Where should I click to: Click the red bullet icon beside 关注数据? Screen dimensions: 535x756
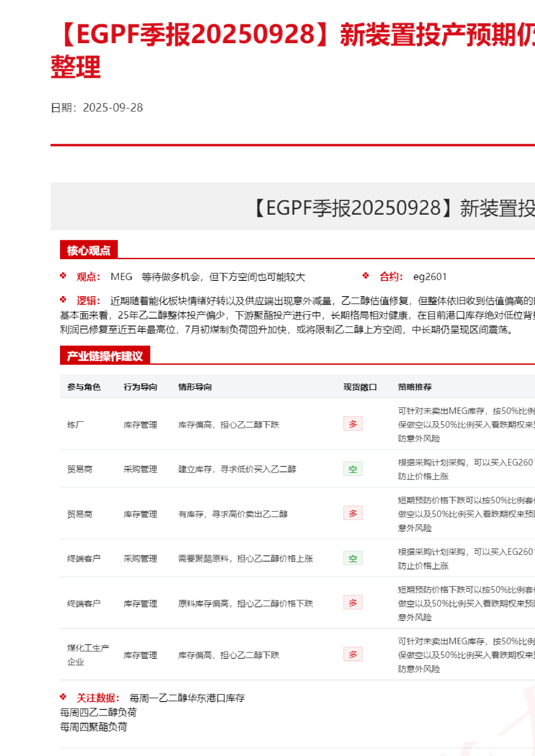point(63,697)
